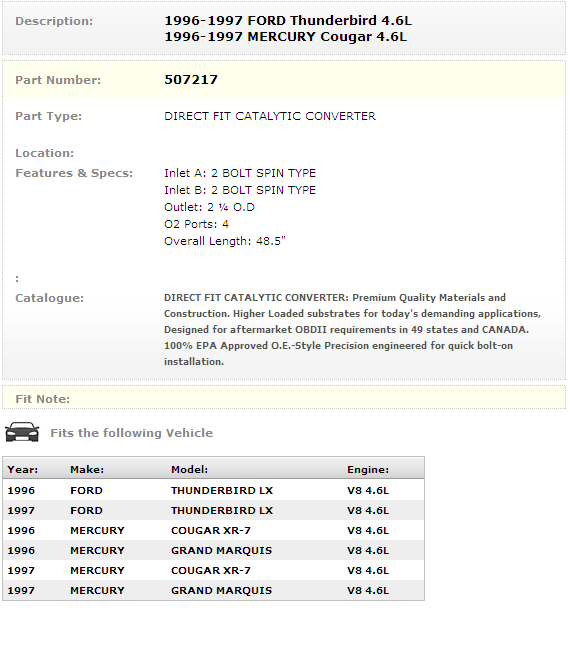The height and width of the screenshot is (659, 570).
Task: Click the Inlet A: 2 BOLT SPIN TYPE spec
Action: coord(240,173)
